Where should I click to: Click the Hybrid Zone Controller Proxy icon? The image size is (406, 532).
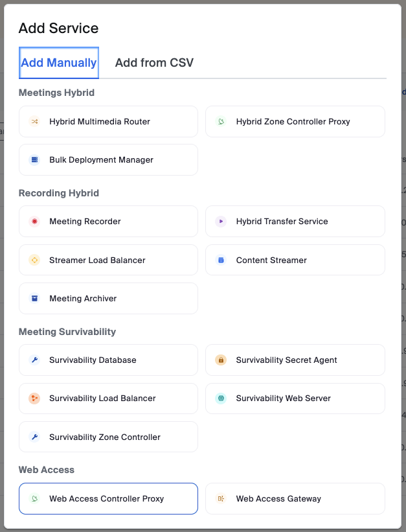click(221, 122)
